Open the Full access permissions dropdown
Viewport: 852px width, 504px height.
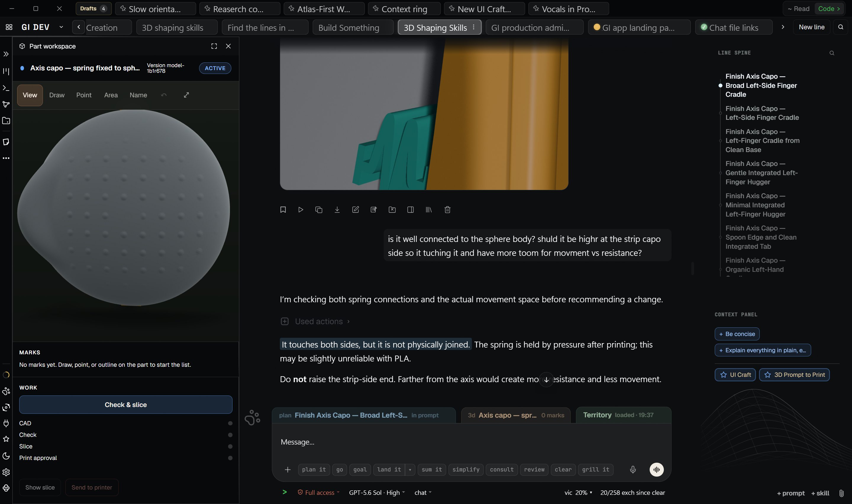(318, 492)
